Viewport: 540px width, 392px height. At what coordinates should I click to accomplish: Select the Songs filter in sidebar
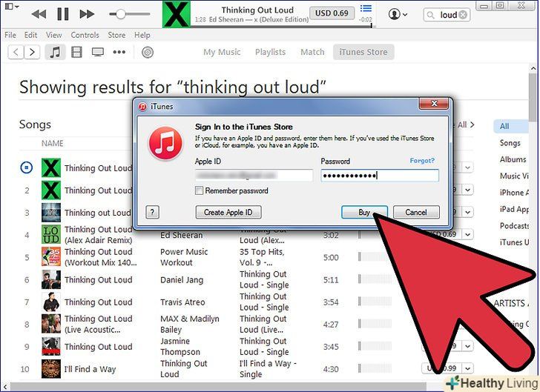pos(510,143)
